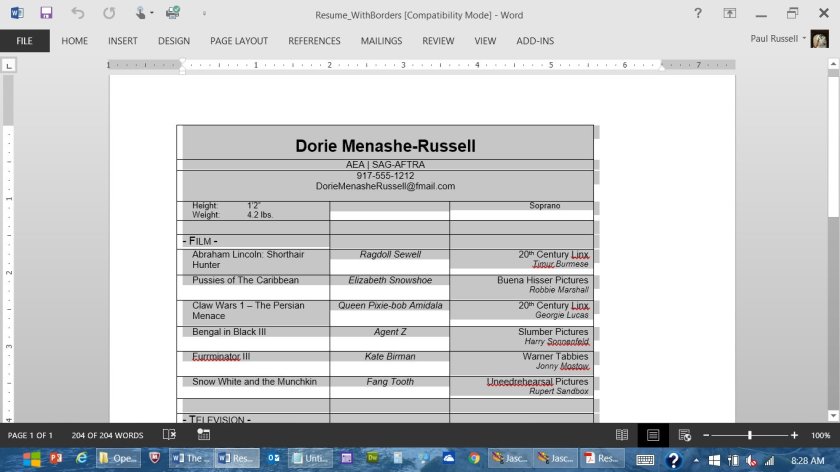Viewport: 840px width, 472px height.
Task: Click the Quick Print icon
Action: coord(172,13)
